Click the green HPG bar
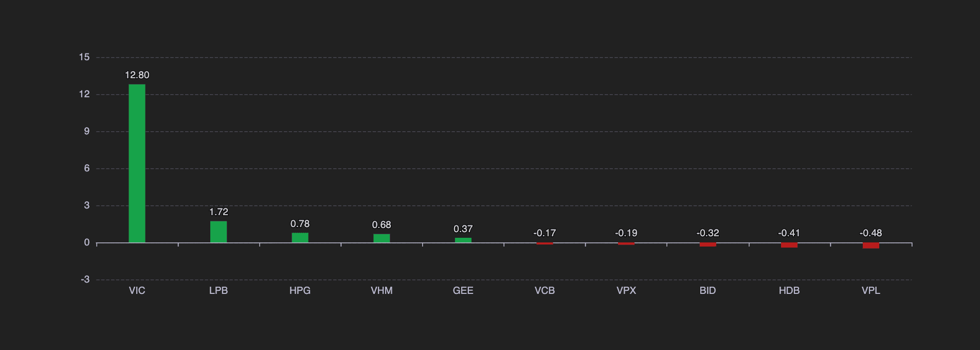 300,238
